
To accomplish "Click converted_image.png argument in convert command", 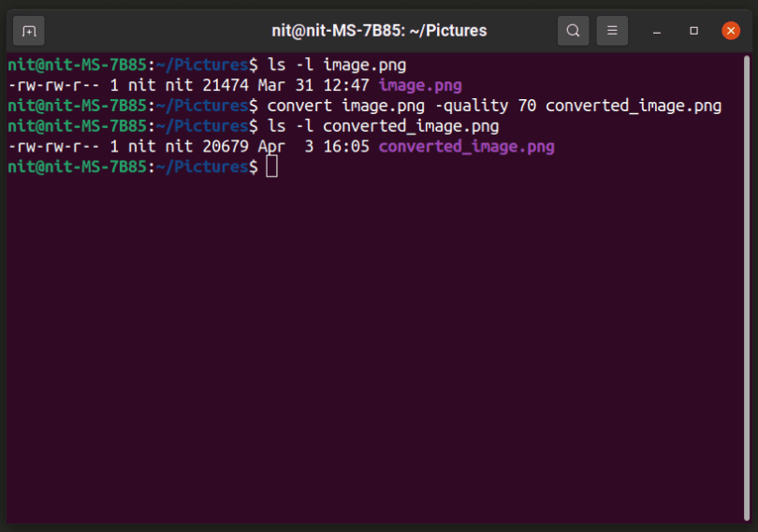I will 634,106.
